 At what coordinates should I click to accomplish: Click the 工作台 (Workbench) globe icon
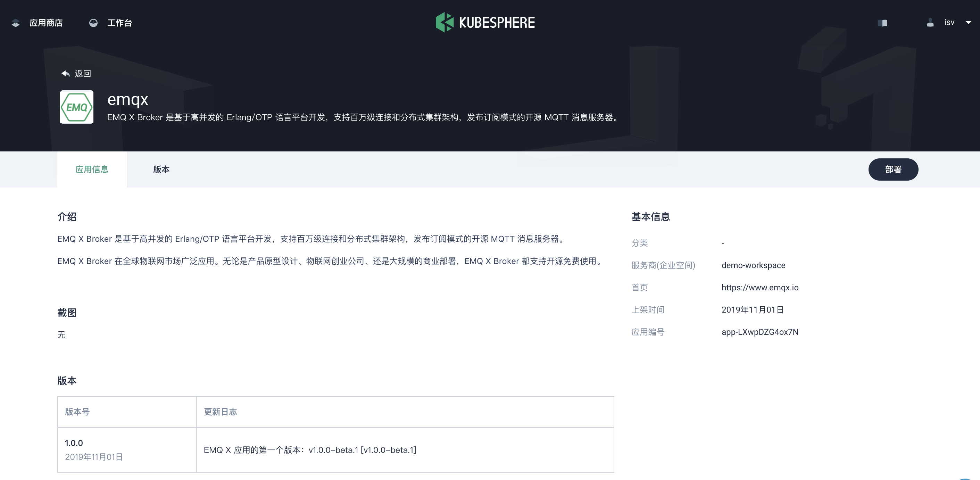pyautogui.click(x=93, y=23)
